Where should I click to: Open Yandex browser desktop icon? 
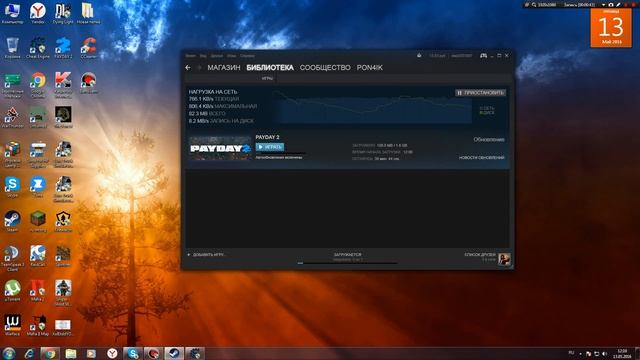38,13
